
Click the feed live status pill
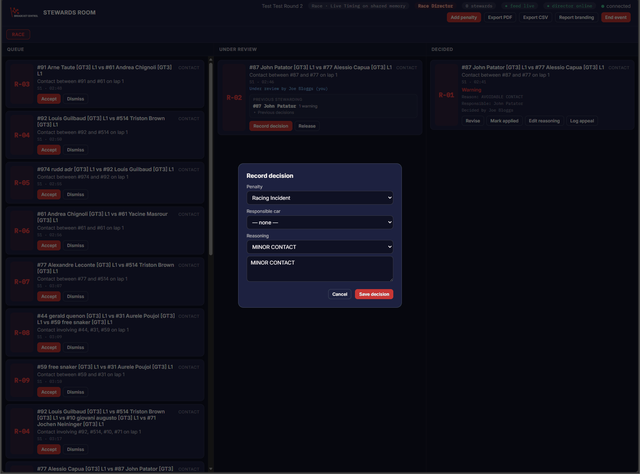click(519, 6)
